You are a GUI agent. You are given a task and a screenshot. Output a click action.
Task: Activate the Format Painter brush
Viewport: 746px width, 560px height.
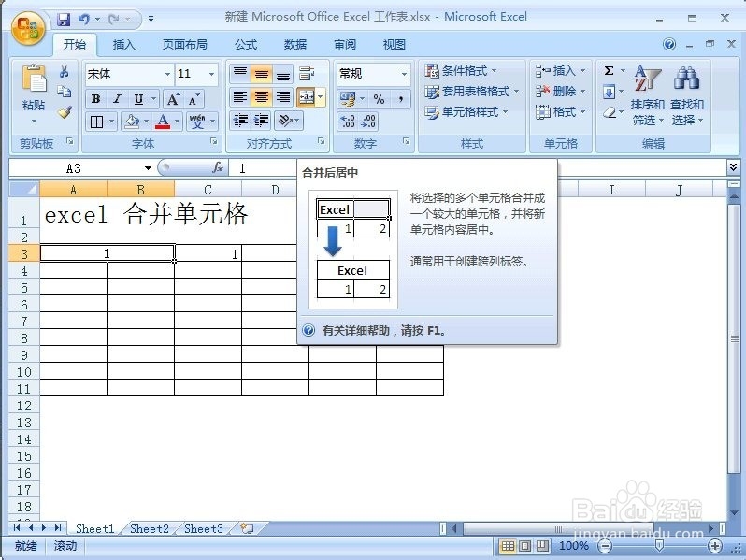coord(65,112)
